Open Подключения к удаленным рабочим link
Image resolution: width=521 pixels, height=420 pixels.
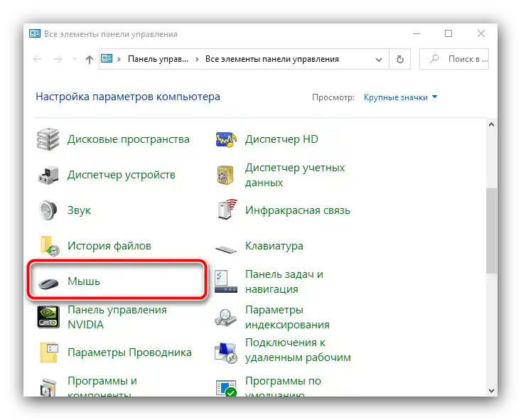click(x=298, y=350)
